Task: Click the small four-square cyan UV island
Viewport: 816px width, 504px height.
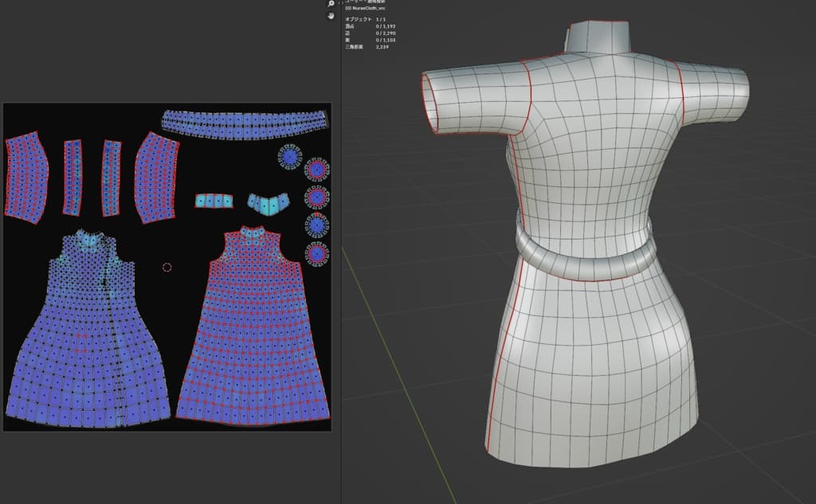Action: pos(214,201)
